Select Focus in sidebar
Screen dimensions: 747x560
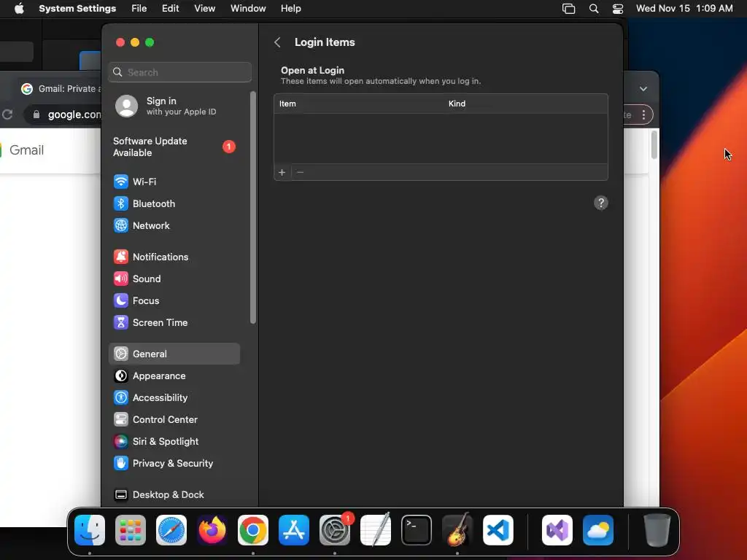(x=174, y=300)
